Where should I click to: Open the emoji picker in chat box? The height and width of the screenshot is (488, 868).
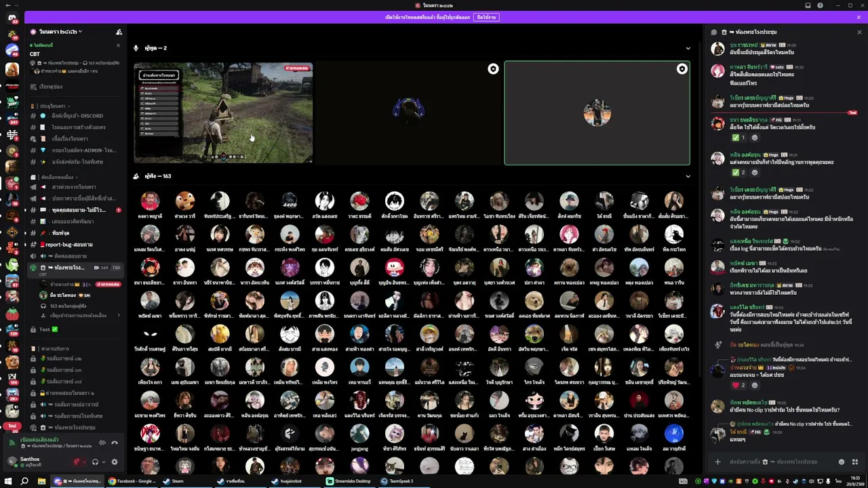[x=842, y=462]
